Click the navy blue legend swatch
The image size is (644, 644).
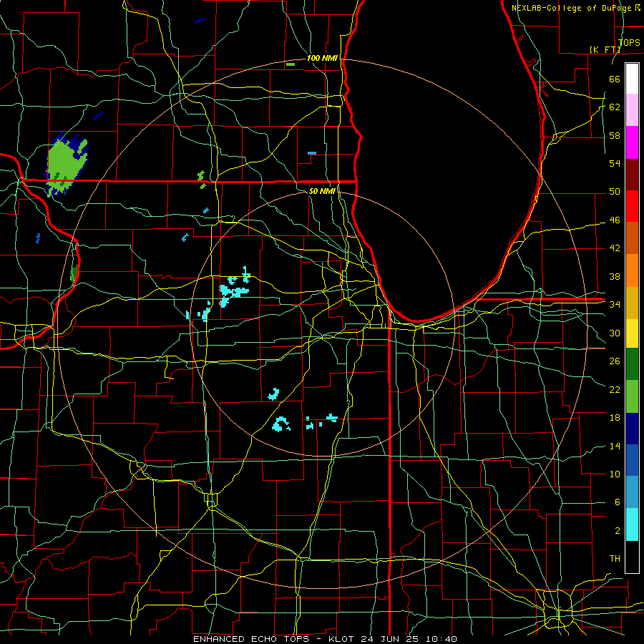[632, 429]
